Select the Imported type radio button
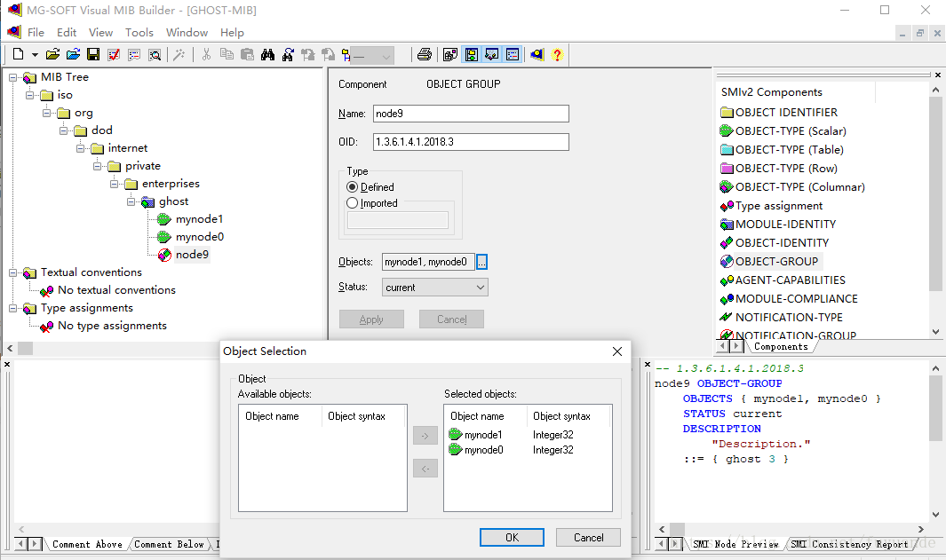This screenshot has height=560, width=946. pyautogui.click(x=353, y=203)
